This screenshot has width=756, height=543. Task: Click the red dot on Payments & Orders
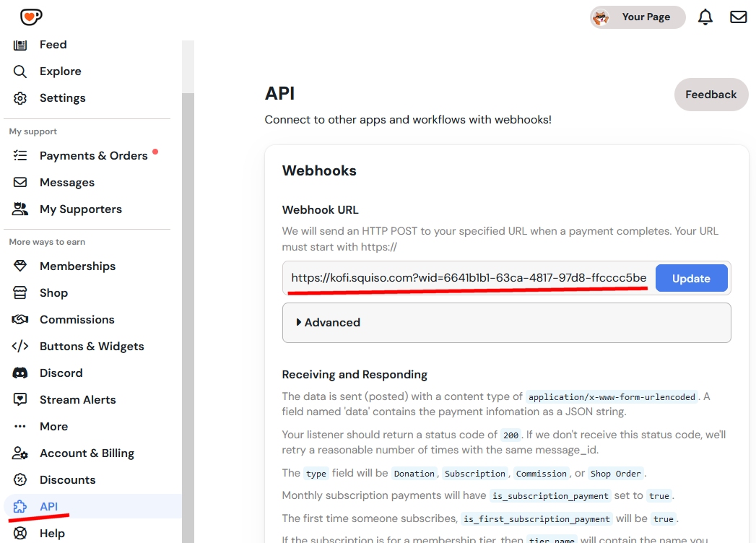(155, 152)
